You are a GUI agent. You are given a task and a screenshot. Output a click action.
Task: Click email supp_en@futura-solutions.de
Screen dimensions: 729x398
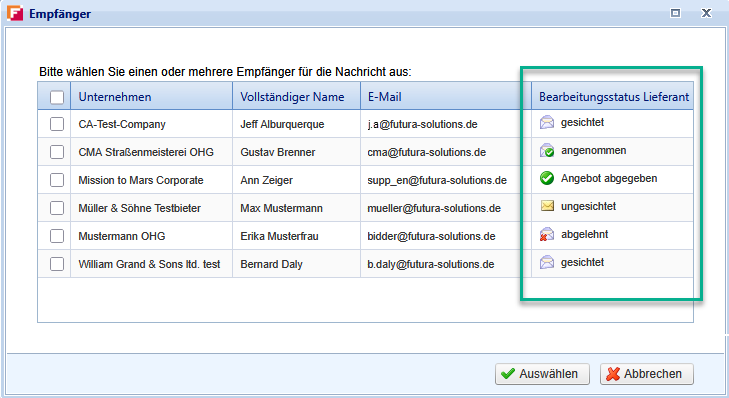(437, 180)
